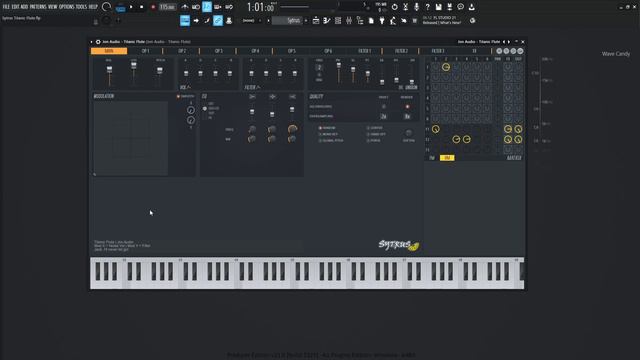
Task: Open the Piano roll icon
Action: (x=327, y=20)
